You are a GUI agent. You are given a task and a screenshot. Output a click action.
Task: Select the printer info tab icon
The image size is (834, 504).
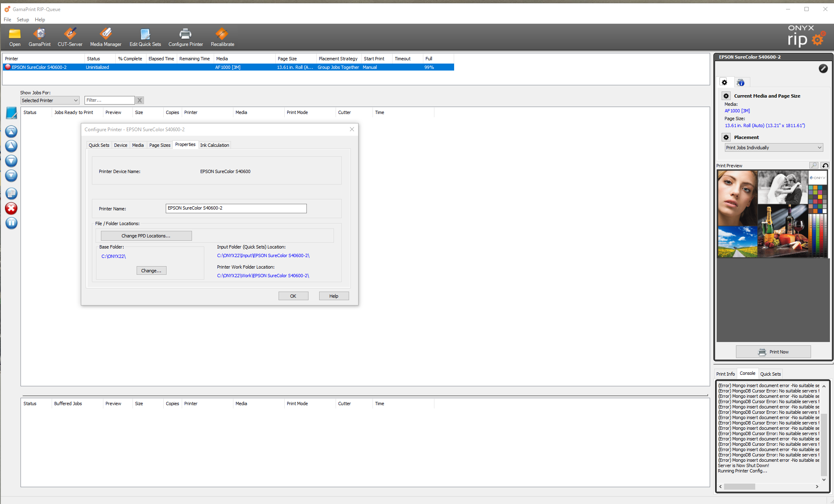tap(740, 82)
